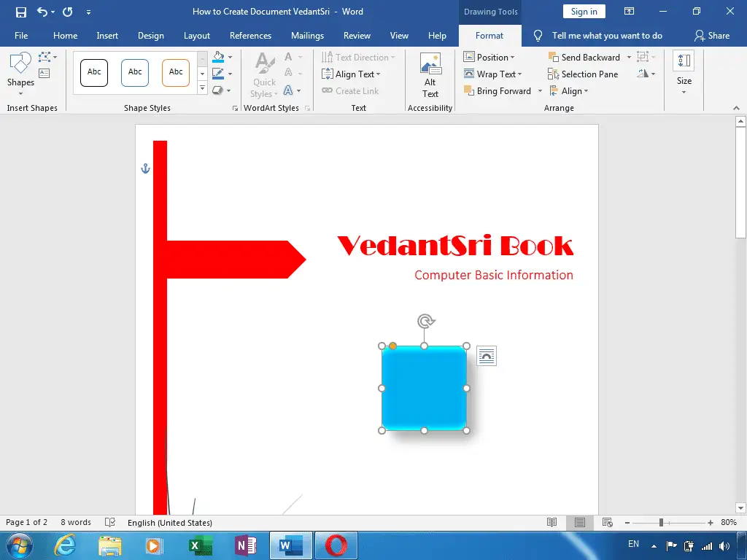Switch to the Insert tab

pyautogui.click(x=107, y=36)
